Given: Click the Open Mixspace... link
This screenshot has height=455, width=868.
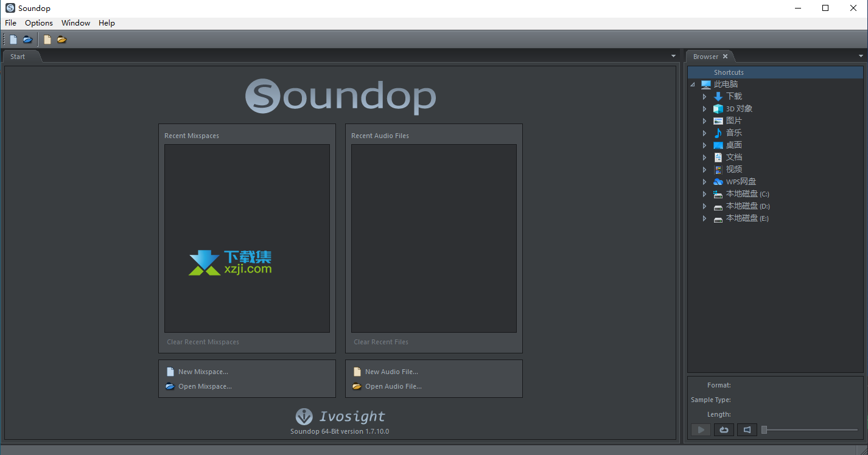Looking at the screenshot, I should pos(205,386).
